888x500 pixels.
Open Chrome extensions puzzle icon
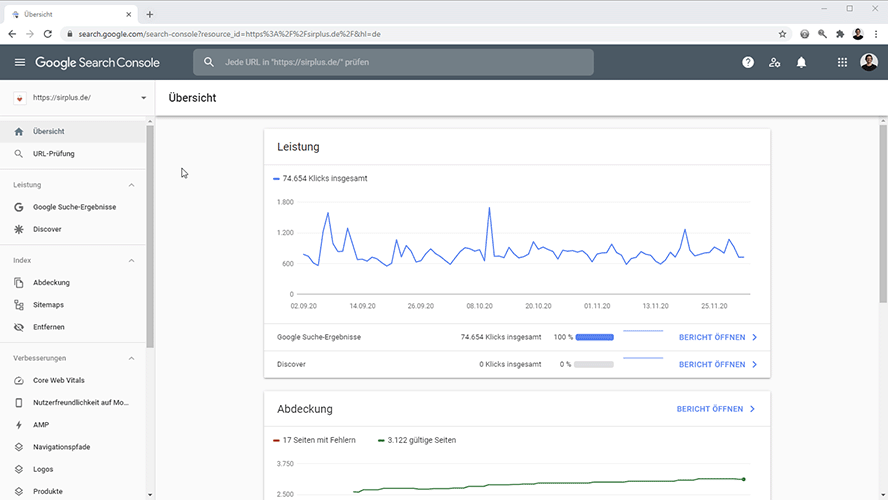click(x=840, y=34)
